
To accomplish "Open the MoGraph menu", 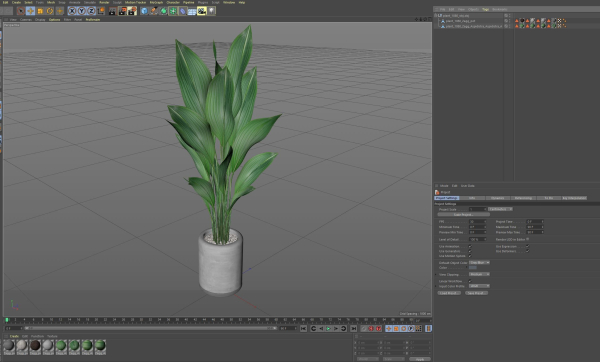I will coord(156,2).
